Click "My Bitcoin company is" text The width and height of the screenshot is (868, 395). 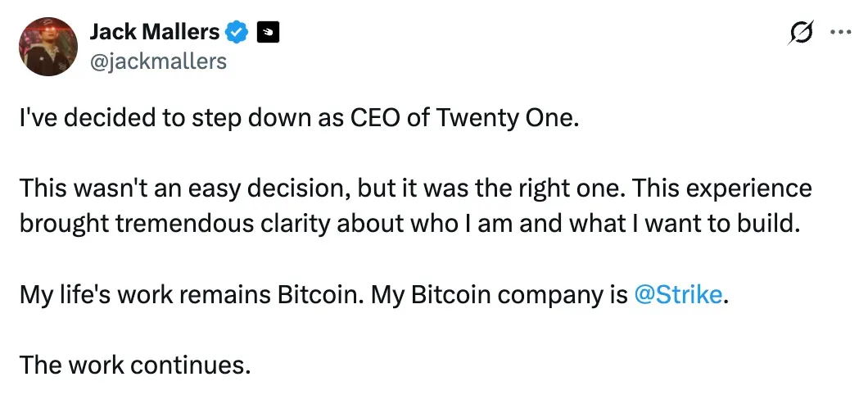pos(498,295)
